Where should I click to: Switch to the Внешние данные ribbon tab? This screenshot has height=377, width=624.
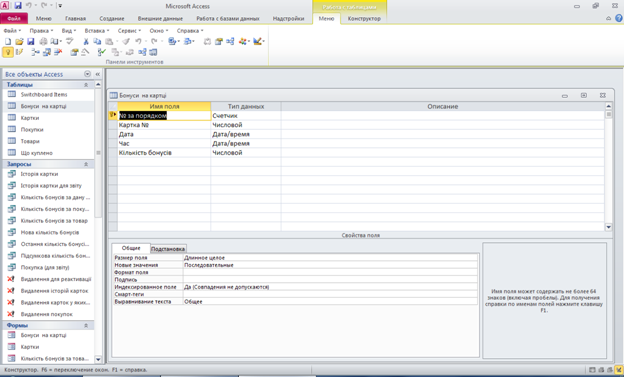click(160, 18)
